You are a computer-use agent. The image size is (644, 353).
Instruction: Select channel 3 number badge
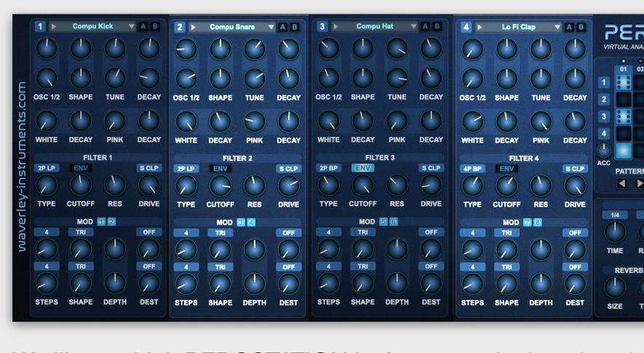click(x=322, y=26)
